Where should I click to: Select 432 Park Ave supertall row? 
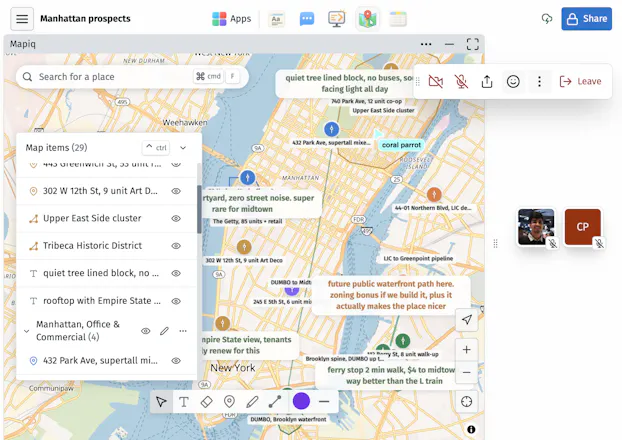pos(106,361)
